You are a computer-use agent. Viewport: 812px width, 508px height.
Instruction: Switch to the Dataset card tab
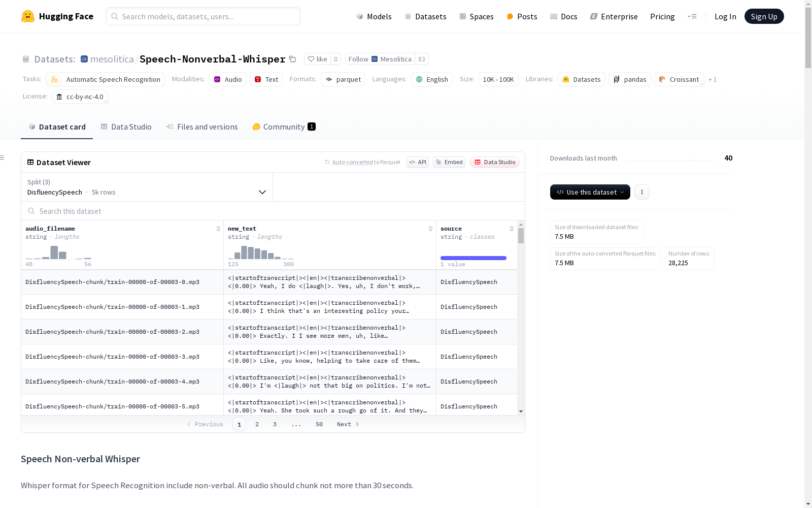(x=57, y=127)
